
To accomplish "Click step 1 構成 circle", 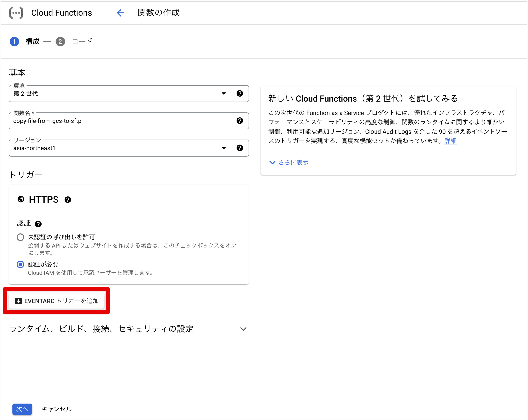I will pos(14,41).
